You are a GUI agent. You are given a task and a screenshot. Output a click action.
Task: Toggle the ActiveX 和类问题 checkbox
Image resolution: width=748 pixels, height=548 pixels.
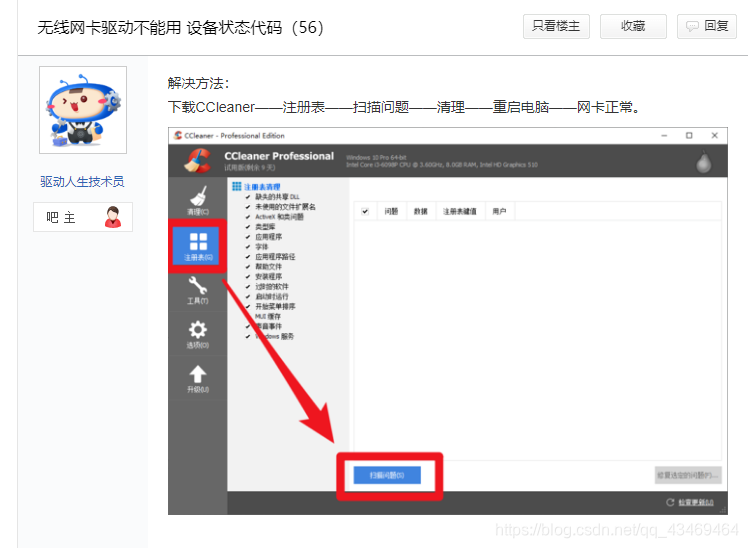pos(248,217)
